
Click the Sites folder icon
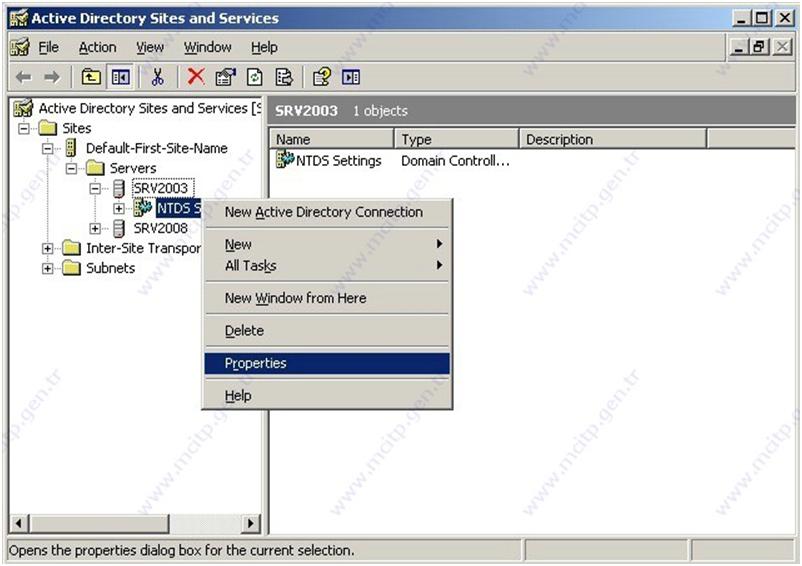click(48, 127)
